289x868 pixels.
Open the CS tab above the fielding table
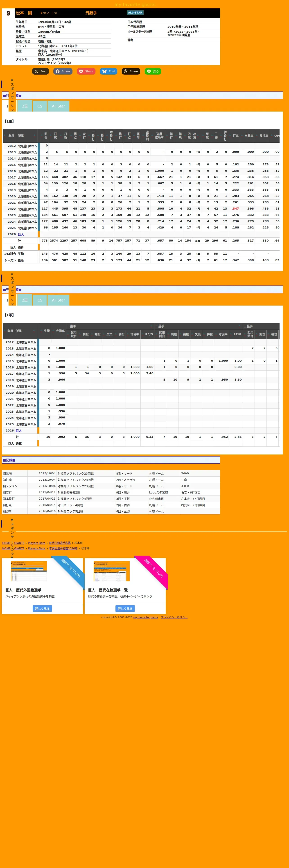40,300
